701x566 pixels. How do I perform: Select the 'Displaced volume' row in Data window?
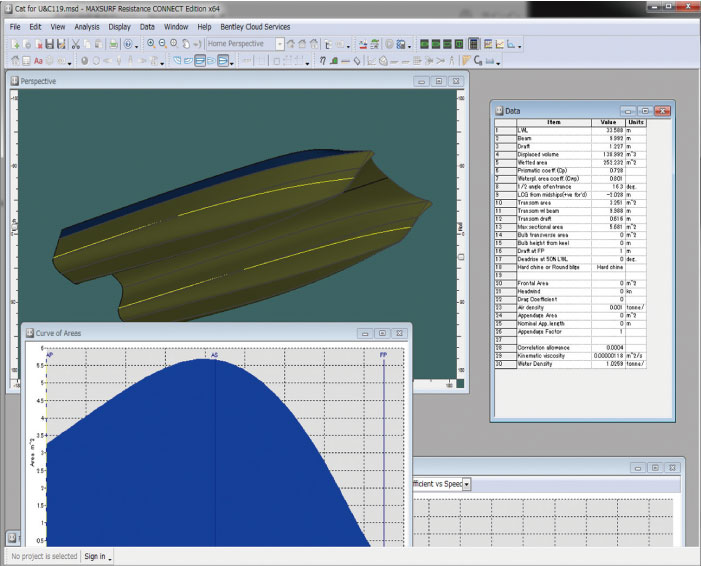coord(570,154)
